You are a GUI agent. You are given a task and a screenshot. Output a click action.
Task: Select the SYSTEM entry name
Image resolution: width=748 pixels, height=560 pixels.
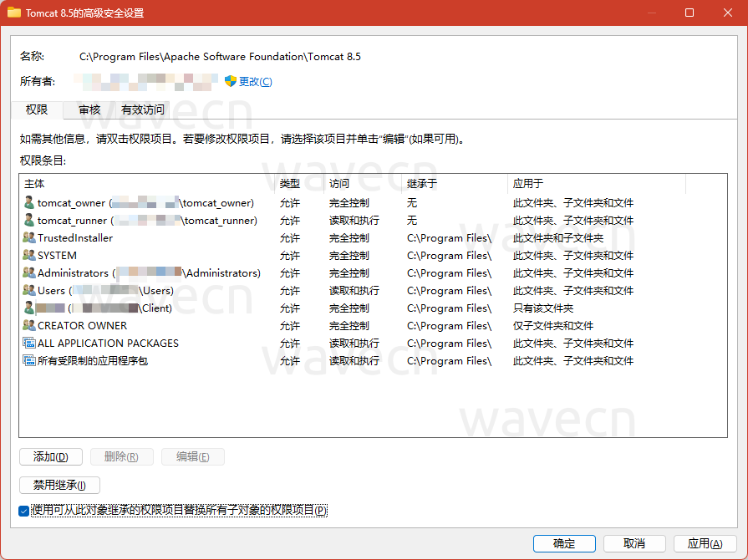pos(57,256)
